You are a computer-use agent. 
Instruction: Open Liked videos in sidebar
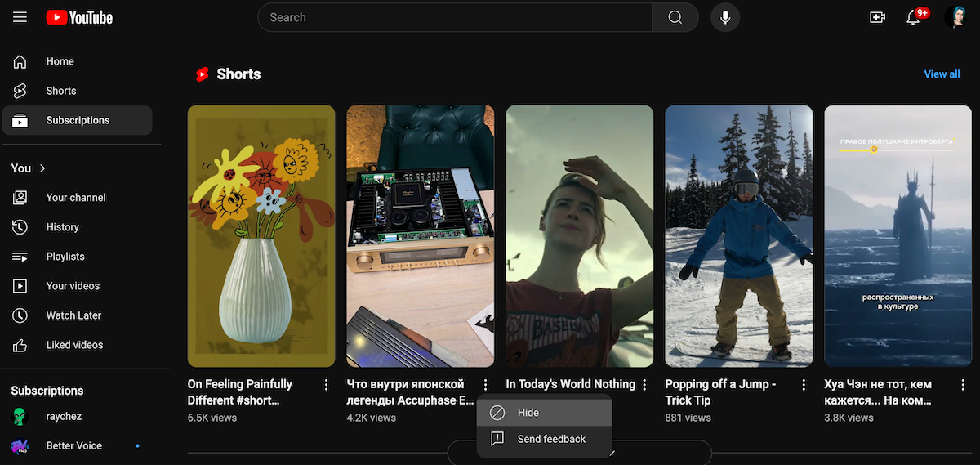pos(74,345)
